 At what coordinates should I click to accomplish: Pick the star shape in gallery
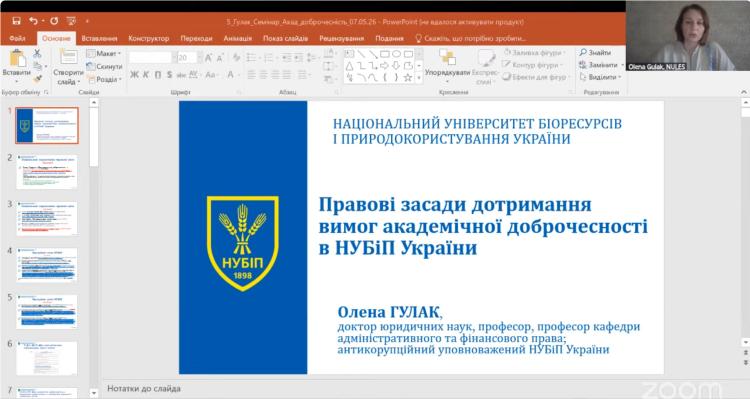coord(408,77)
